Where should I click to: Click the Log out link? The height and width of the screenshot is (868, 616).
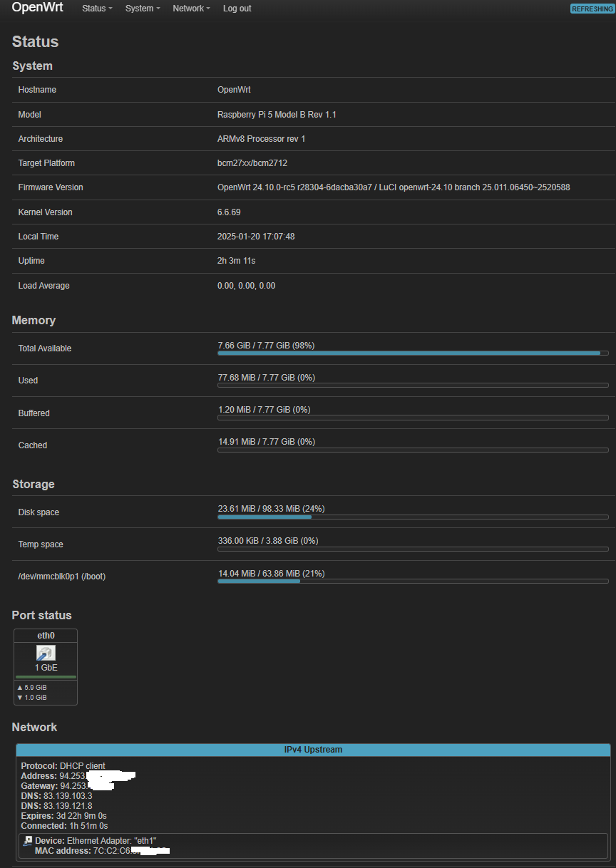(237, 9)
